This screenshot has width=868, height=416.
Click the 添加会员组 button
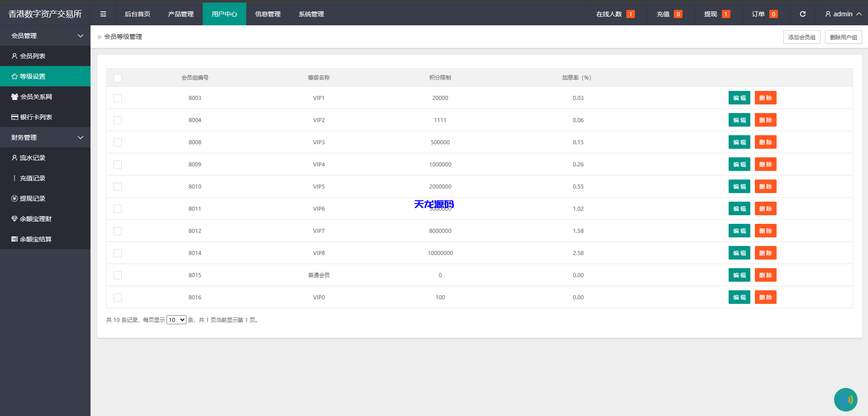(x=801, y=37)
